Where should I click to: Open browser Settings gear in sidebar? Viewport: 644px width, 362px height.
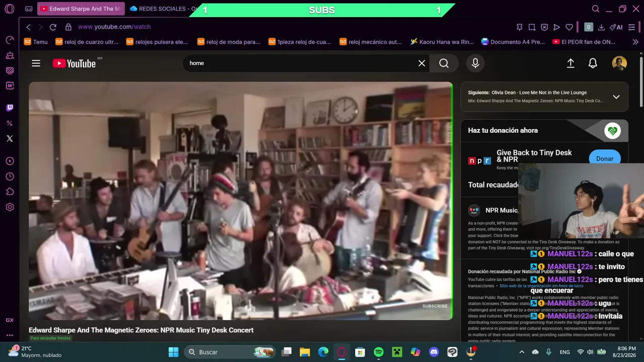[x=10, y=207]
